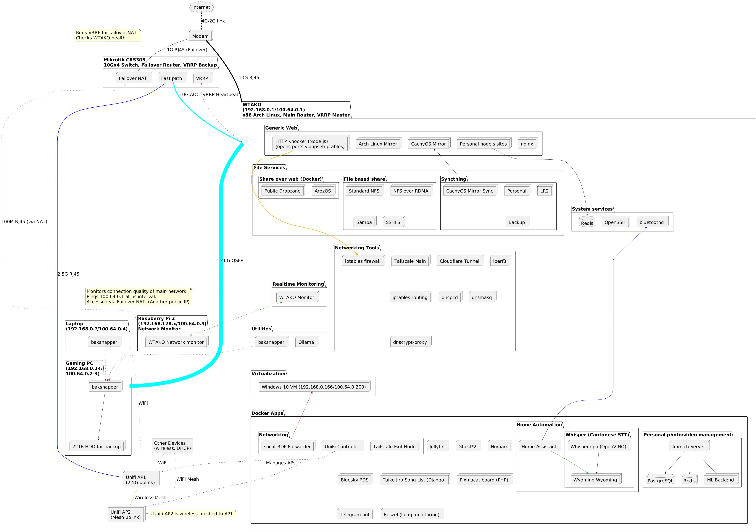Select the Taiko Jiro Song List node

point(415,479)
